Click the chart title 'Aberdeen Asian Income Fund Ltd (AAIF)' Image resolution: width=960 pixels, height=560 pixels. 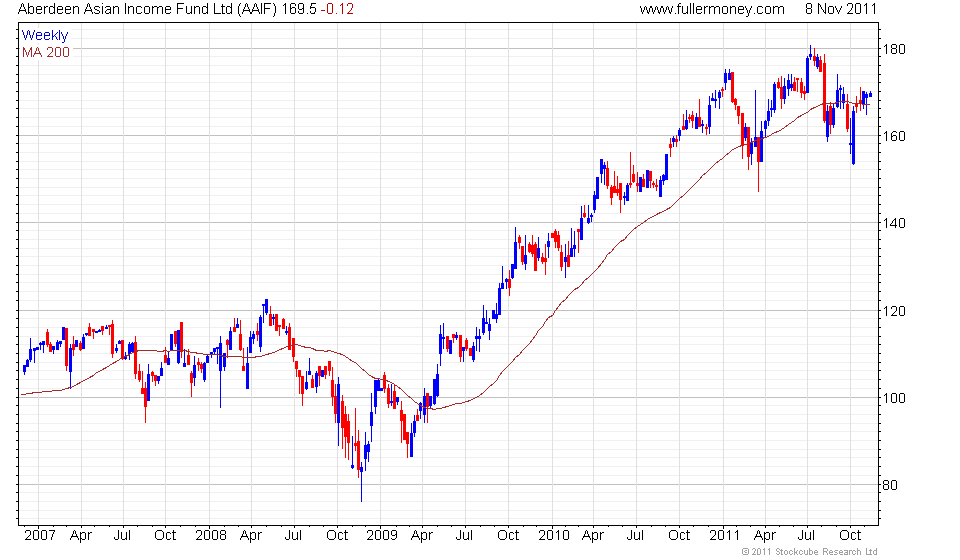coord(148,9)
